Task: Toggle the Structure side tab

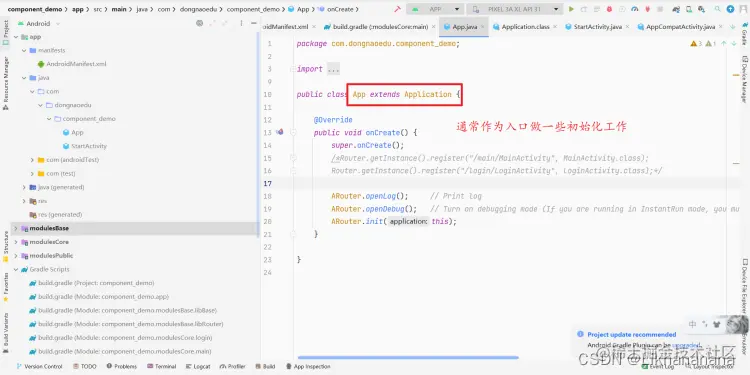Action: click(x=6, y=247)
